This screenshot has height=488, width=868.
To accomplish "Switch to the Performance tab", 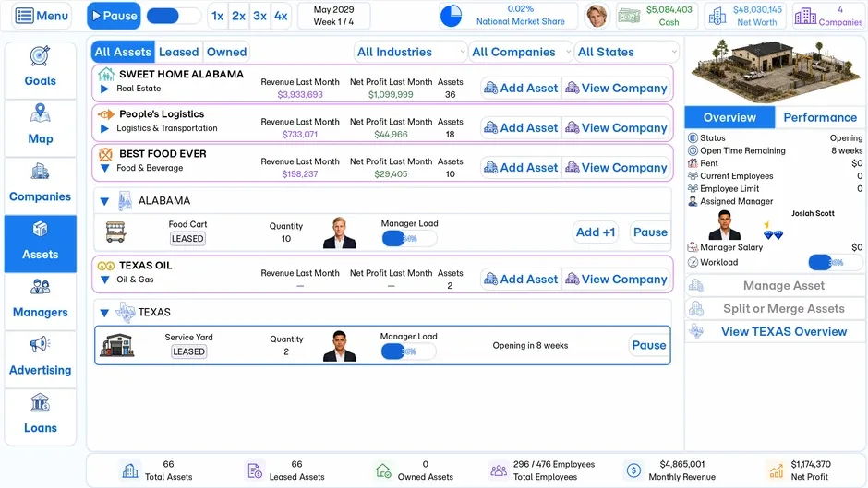I will (x=820, y=117).
